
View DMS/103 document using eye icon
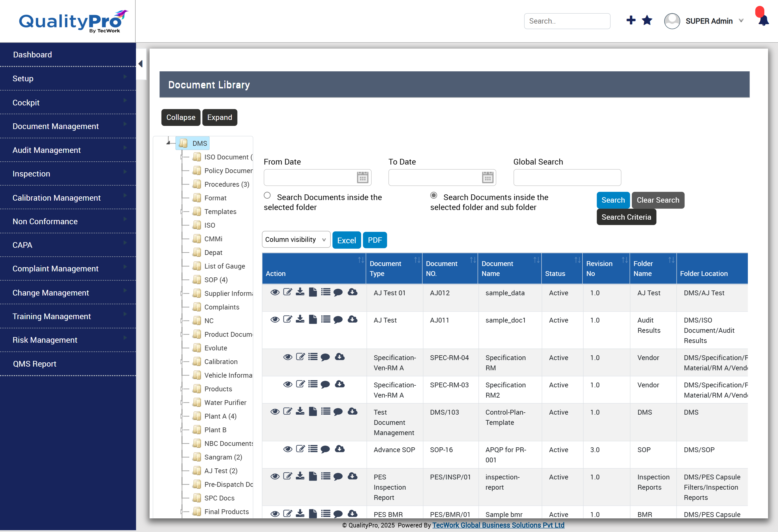(275, 412)
